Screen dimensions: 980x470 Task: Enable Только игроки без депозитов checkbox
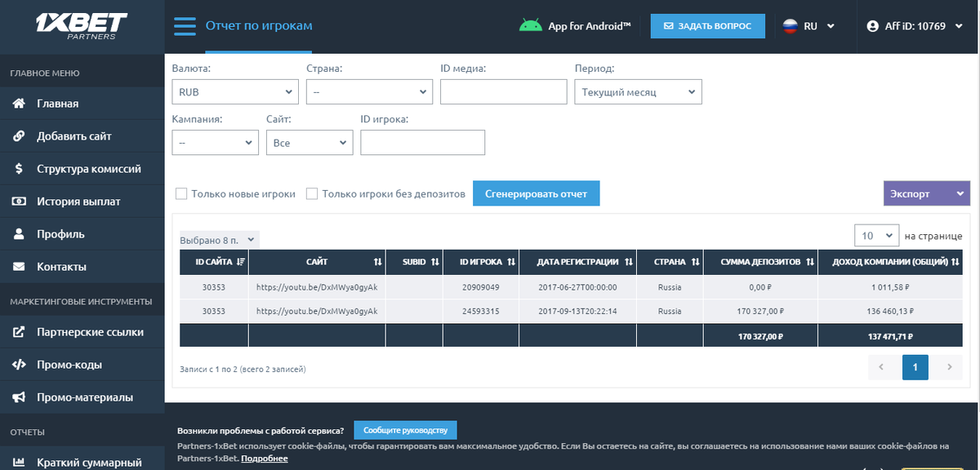coord(312,194)
